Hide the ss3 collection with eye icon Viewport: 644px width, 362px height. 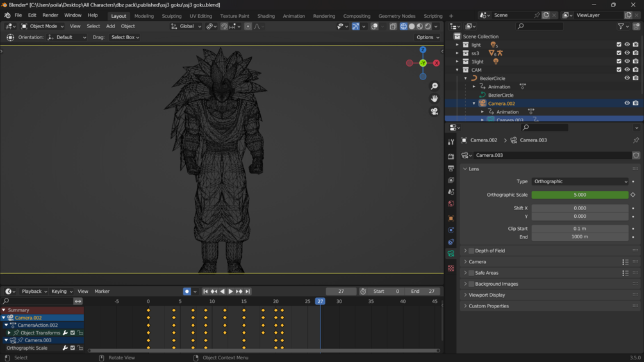point(627,53)
